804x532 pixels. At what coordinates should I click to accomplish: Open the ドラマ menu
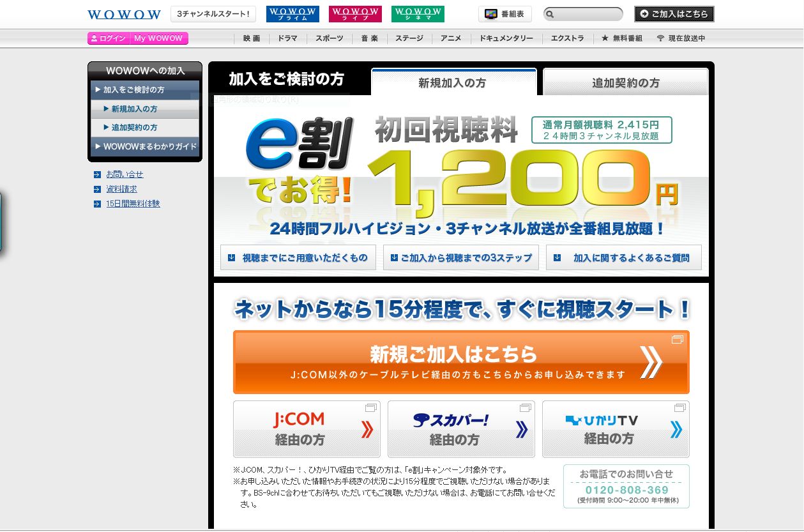[287, 38]
